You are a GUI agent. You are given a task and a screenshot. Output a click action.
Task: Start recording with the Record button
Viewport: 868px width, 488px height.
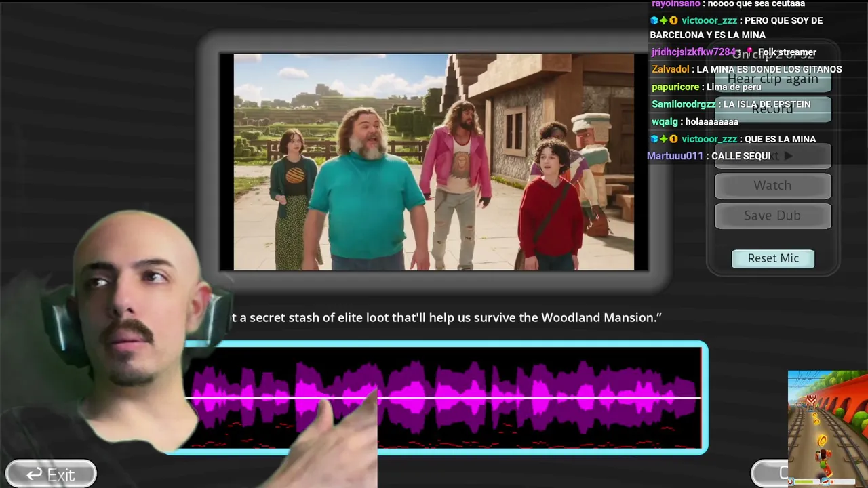pos(772,109)
